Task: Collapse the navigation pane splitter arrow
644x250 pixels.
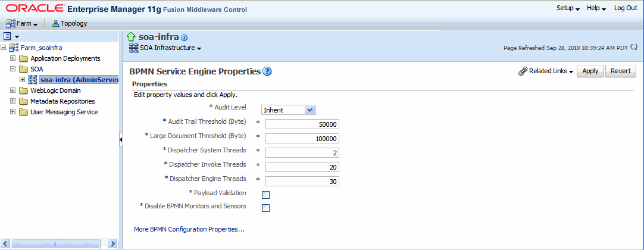Action: click(121, 139)
